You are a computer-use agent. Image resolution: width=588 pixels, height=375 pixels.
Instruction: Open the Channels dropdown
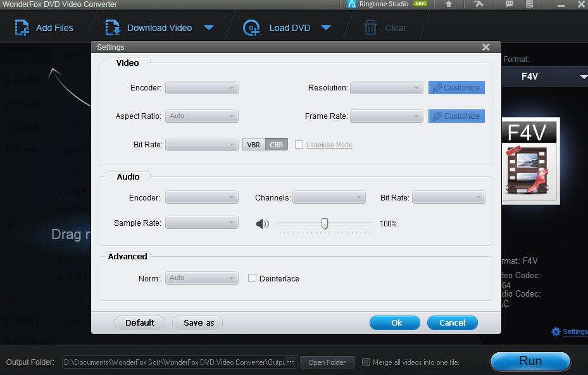pos(329,197)
